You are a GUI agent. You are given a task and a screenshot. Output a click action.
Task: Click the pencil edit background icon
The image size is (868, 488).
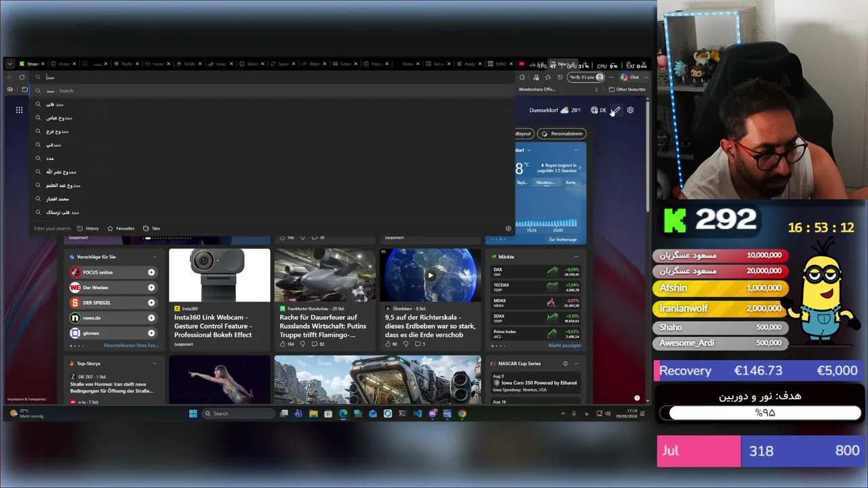(616, 110)
